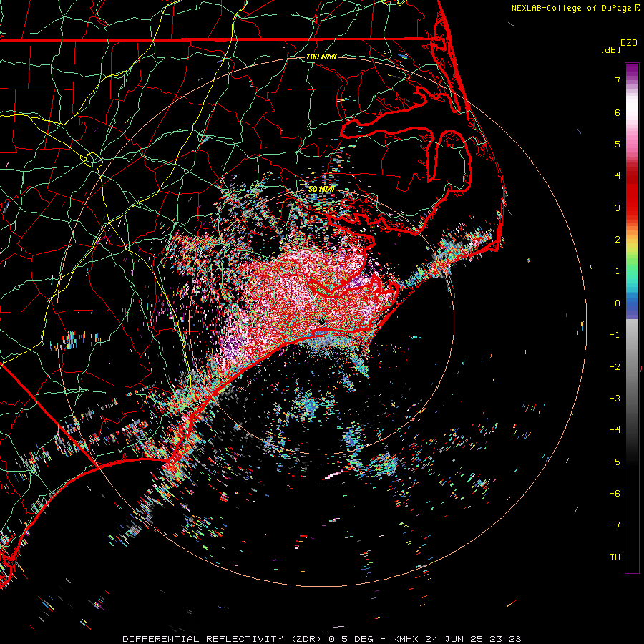Click the -2 value on the color scale

tap(615, 367)
